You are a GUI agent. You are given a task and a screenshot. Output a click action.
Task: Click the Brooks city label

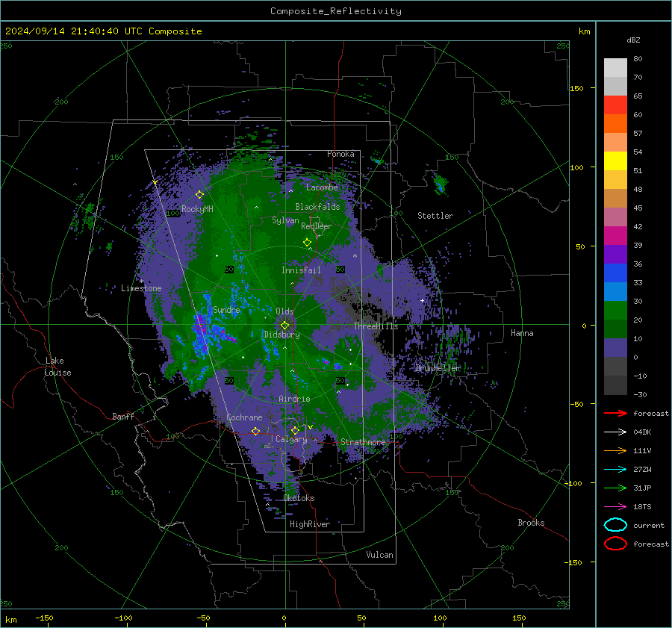(531, 523)
